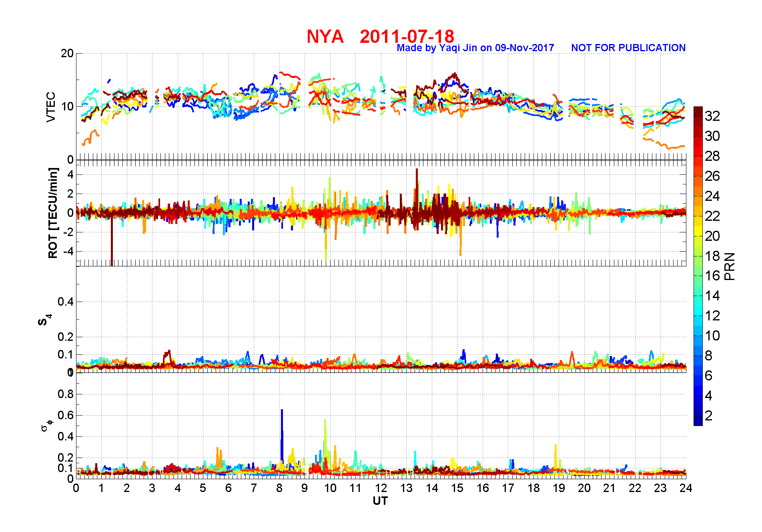Click the sigma phi y-axis tick label 0.6

click(66, 415)
